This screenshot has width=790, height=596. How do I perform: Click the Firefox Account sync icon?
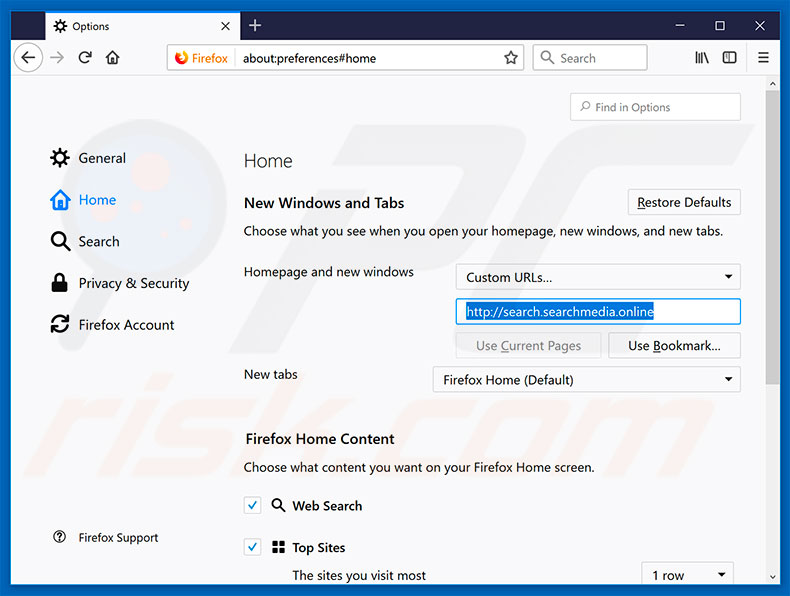point(60,324)
